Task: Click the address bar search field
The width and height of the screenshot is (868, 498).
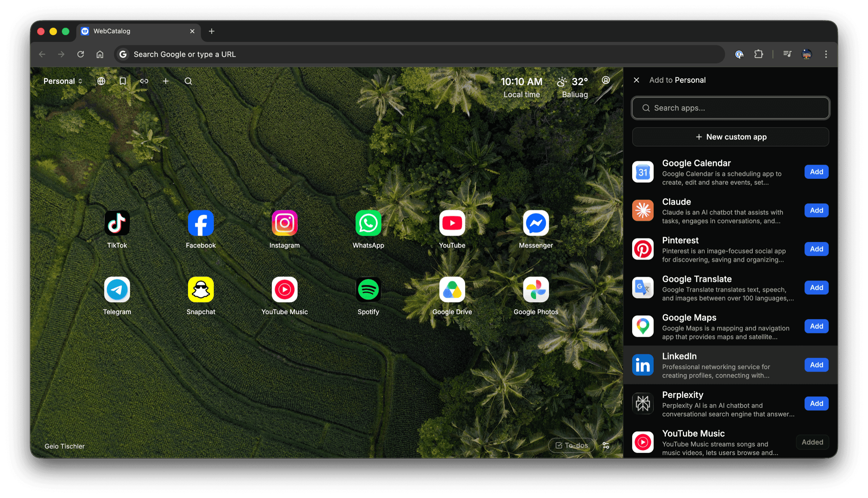Action: click(420, 54)
